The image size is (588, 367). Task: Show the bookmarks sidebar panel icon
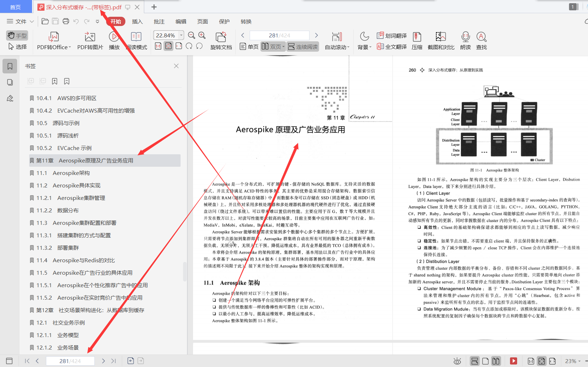[x=10, y=66]
